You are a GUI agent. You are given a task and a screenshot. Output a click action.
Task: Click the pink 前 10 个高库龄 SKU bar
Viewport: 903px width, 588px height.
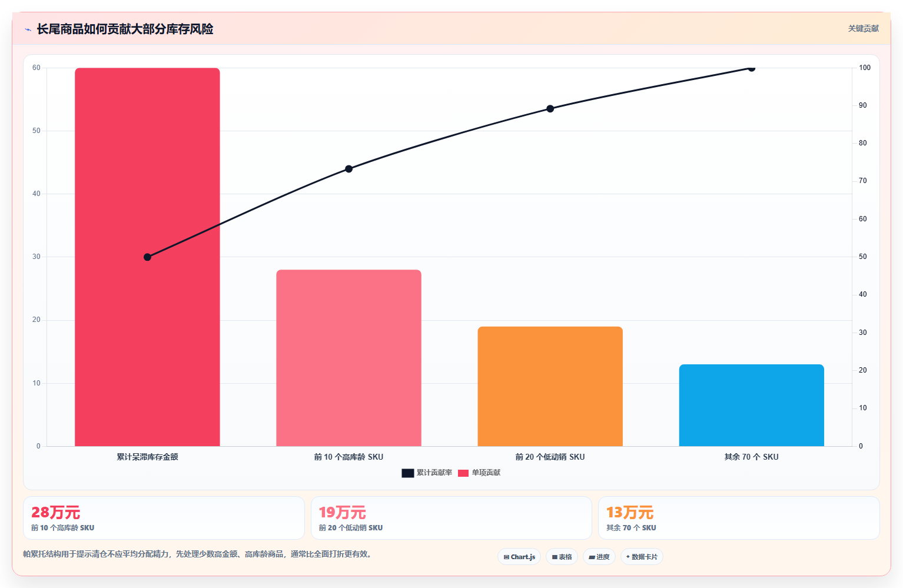coord(348,358)
